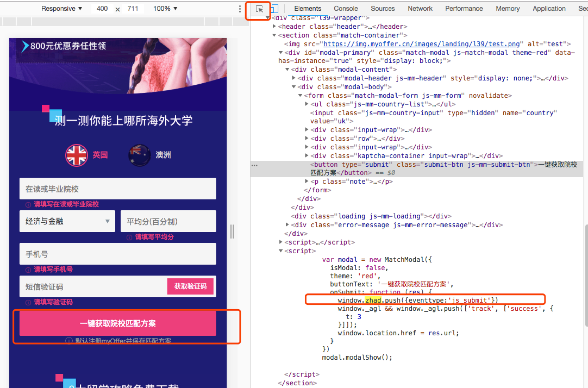The height and width of the screenshot is (388, 588).
Task: Click the 手机号 input field
Action: [118, 254]
